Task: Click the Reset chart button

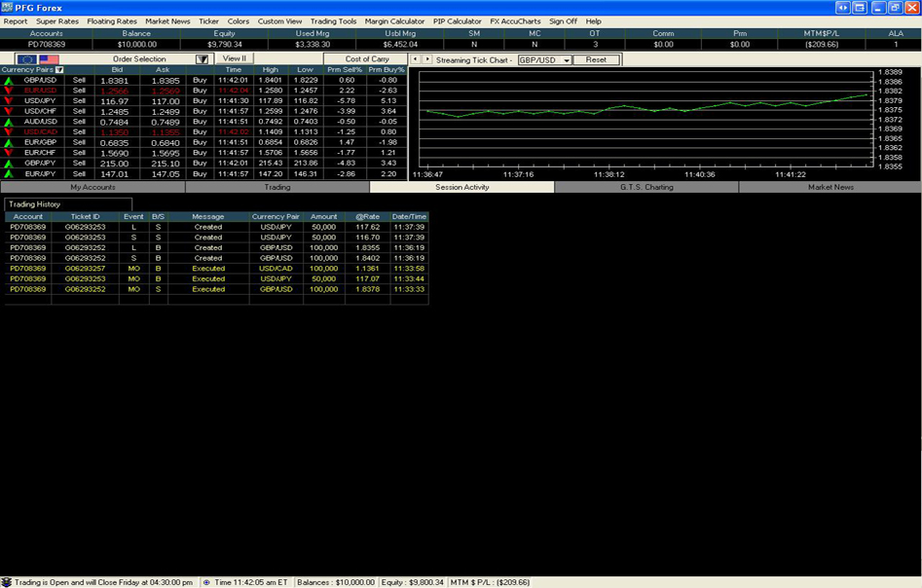Action: tap(596, 59)
